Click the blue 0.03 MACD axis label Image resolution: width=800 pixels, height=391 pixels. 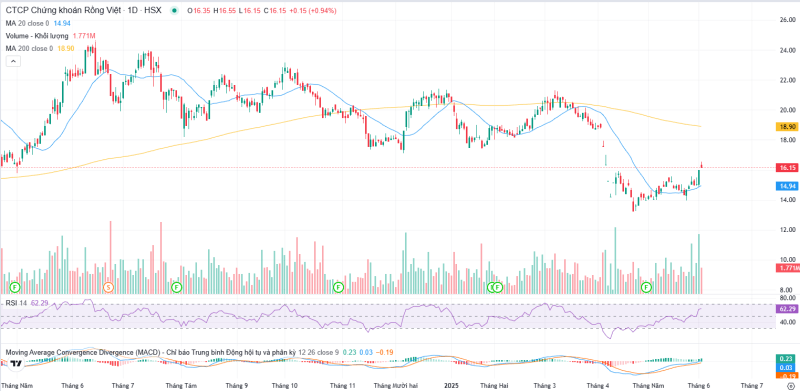tap(786, 368)
